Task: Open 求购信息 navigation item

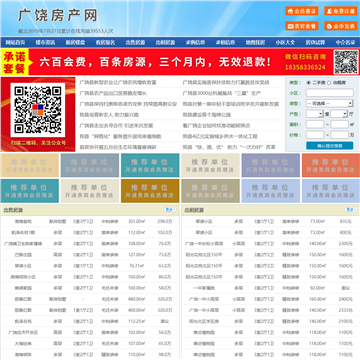Action: point(195,42)
